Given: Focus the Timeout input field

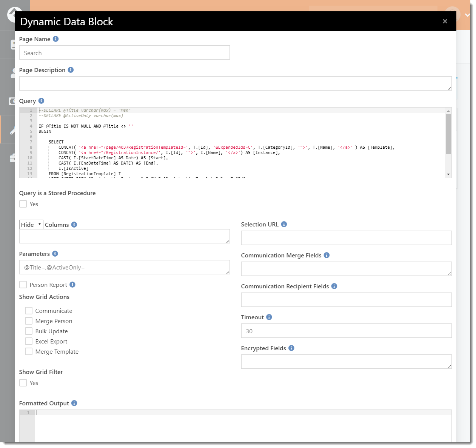Looking at the screenshot, I should 347,331.
